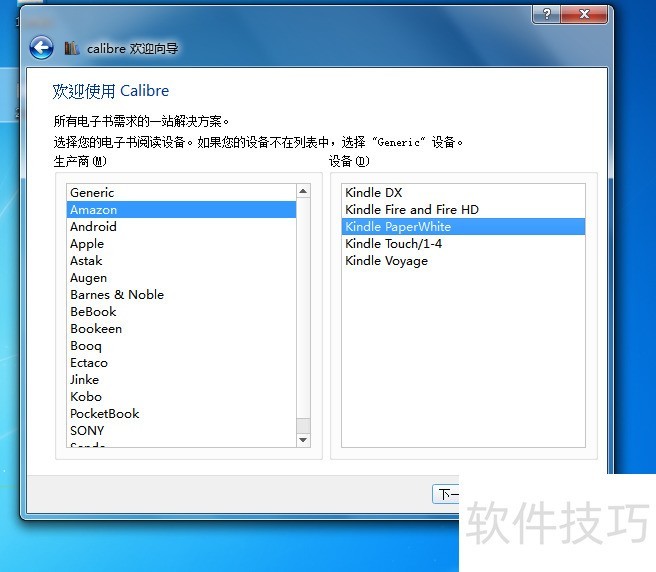
Task: Choose PocketBook from manufacturers
Action: pos(181,414)
